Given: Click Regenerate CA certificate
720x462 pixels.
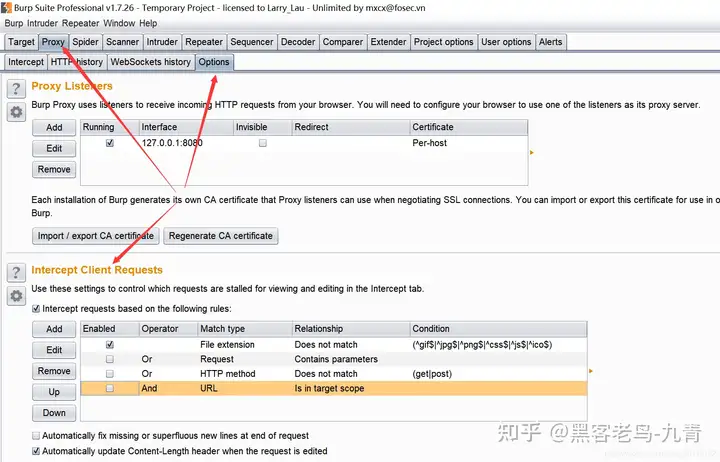Looking at the screenshot, I should pyautogui.click(x=221, y=236).
